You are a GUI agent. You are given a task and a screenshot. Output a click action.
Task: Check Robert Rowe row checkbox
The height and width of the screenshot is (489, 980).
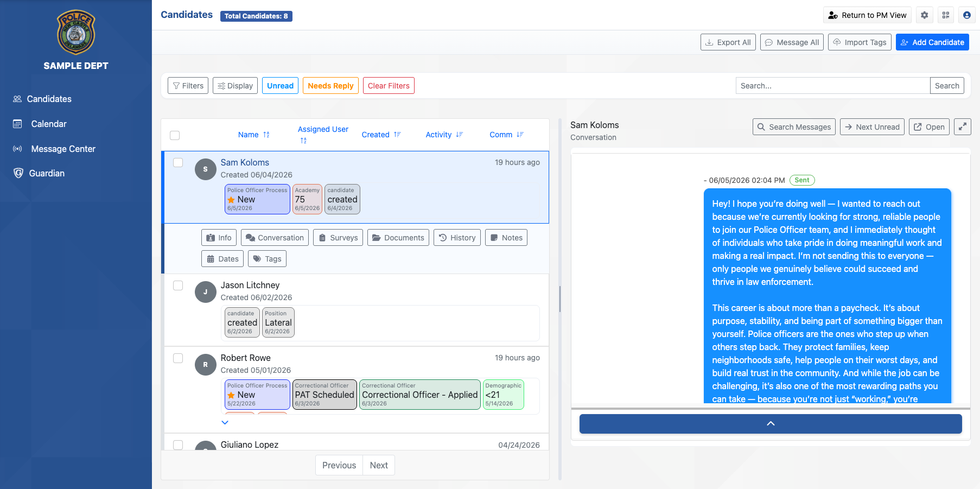click(x=178, y=358)
